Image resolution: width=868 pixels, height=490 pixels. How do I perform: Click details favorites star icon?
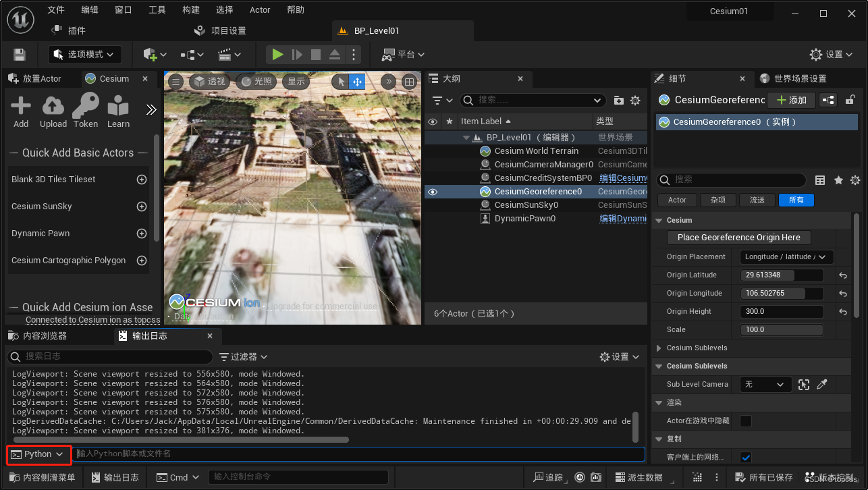(838, 180)
